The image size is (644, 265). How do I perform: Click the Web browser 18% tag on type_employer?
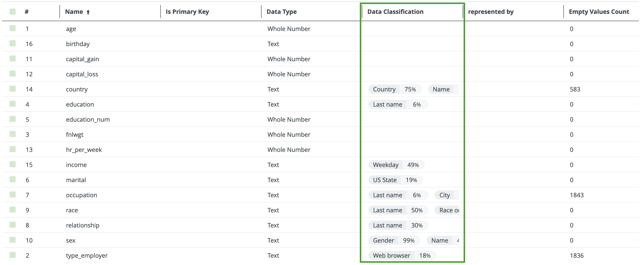click(x=402, y=255)
